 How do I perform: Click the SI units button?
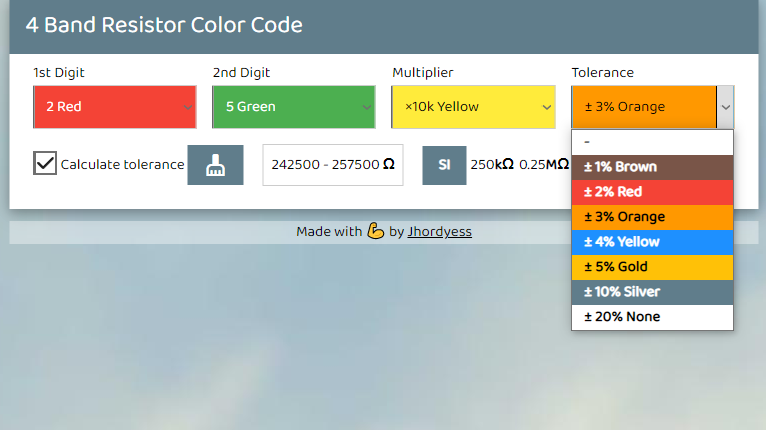pyautogui.click(x=444, y=165)
